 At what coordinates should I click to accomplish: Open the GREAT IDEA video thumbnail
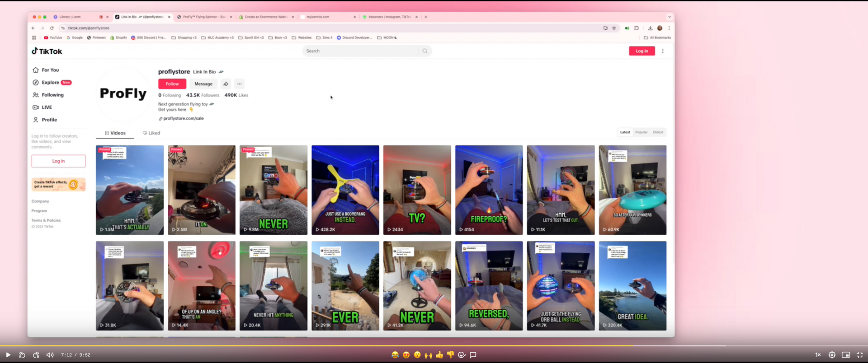click(632, 286)
